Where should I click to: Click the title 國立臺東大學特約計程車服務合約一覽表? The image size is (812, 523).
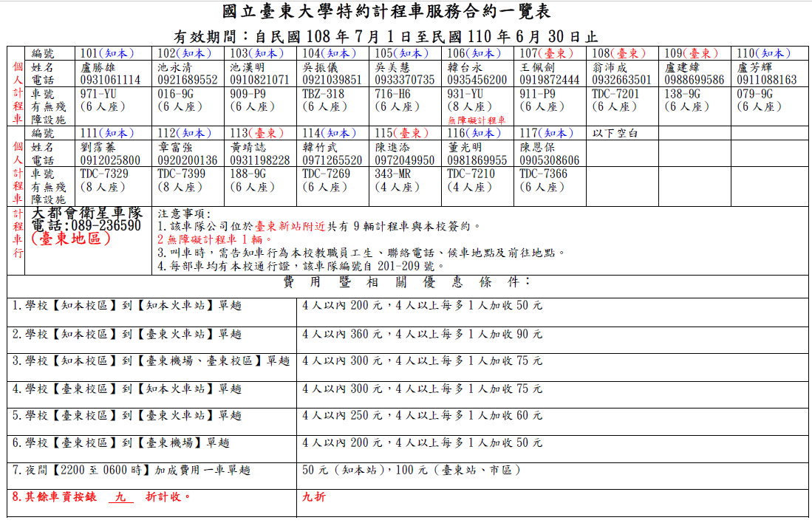[386, 12]
